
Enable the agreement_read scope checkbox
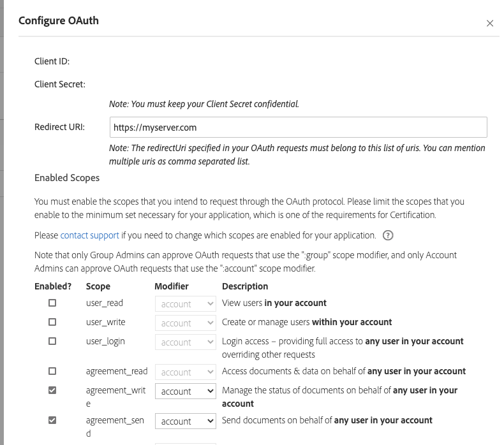(52, 371)
